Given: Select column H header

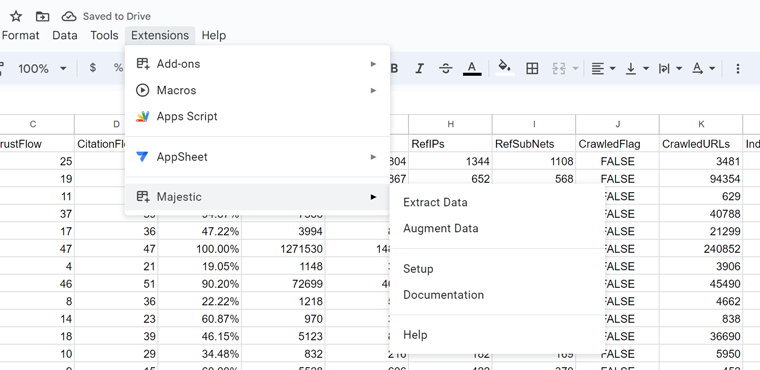Looking at the screenshot, I should (450, 125).
